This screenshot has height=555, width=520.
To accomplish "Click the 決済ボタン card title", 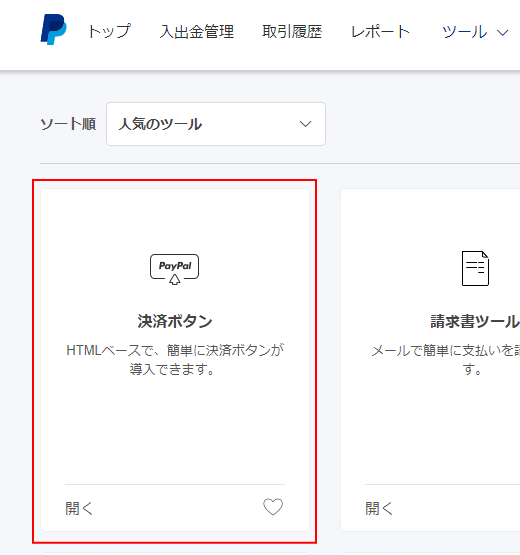I will [x=175, y=321].
